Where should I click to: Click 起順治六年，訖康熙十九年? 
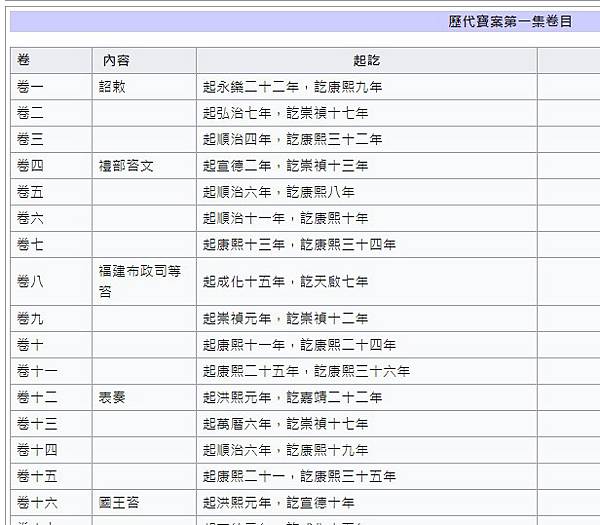pyautogui.click(x=285, y=450)
